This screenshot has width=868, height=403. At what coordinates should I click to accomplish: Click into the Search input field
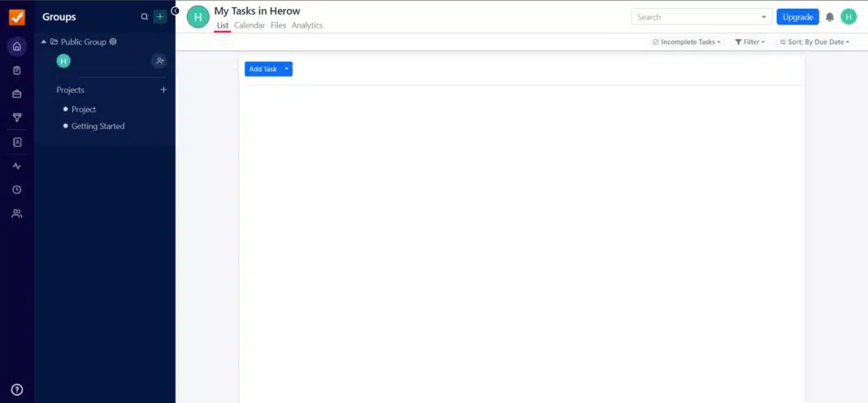pos(695,17)
